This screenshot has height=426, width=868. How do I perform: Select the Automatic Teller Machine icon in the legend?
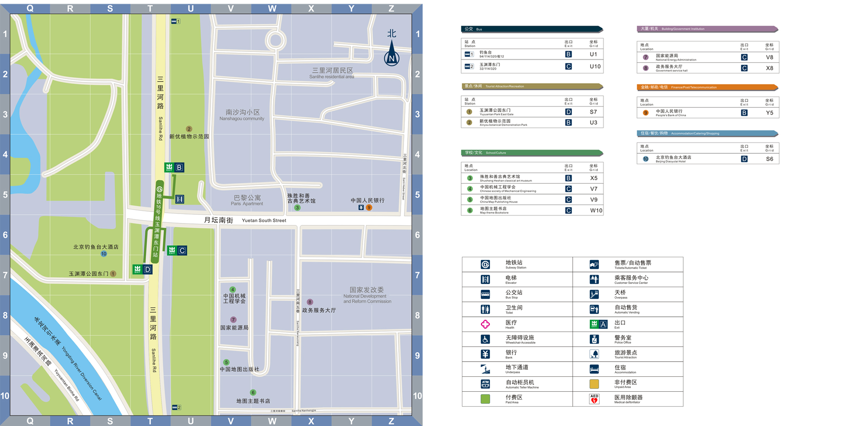coord(485,384)
